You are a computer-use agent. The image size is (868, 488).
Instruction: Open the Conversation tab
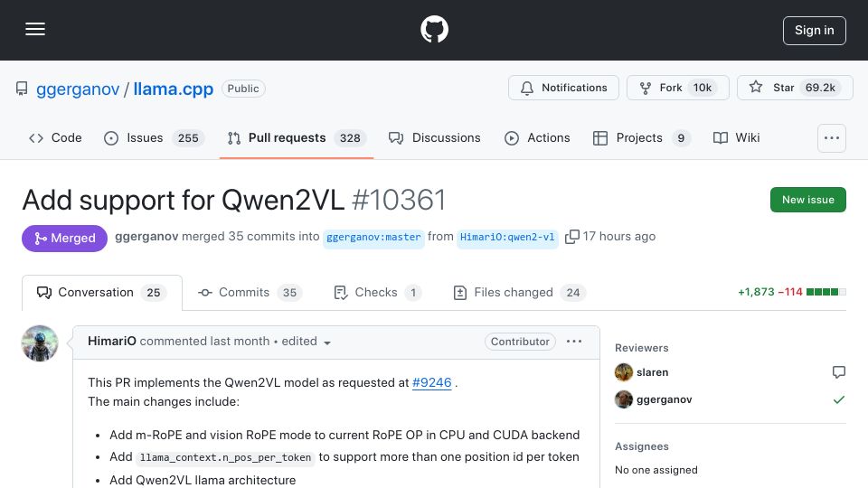(102, 292)
